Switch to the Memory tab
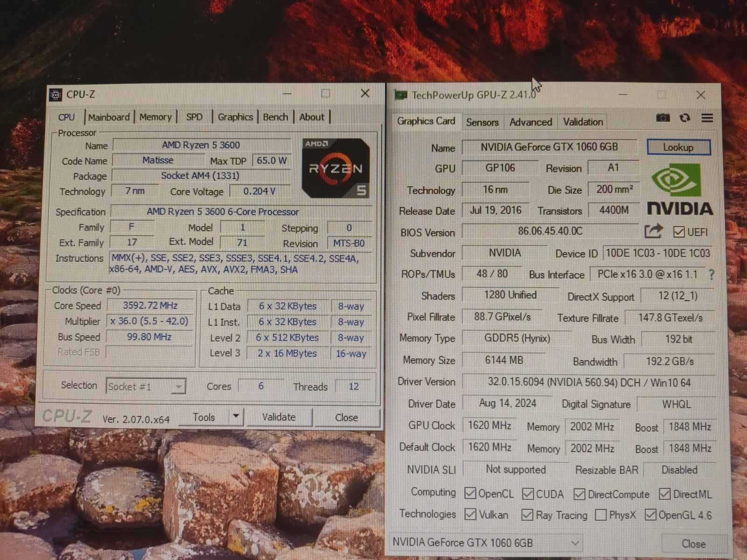Screen dimensions: 747x560 coord(155,117)
